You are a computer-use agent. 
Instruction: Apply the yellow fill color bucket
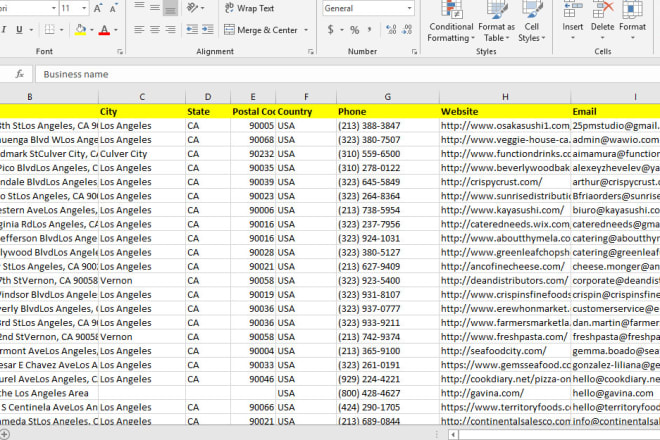pos(80,30)
